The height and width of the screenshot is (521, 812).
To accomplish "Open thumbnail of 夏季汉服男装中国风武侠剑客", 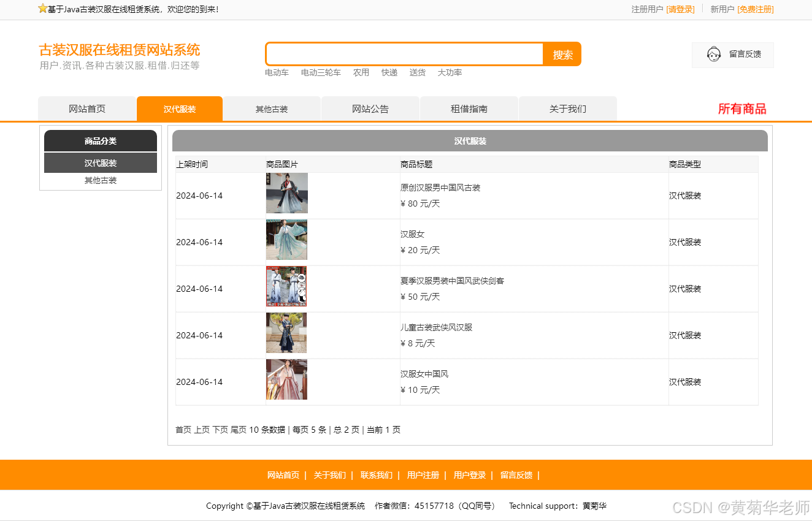I will pyautogui.click(x=286, y=286).
